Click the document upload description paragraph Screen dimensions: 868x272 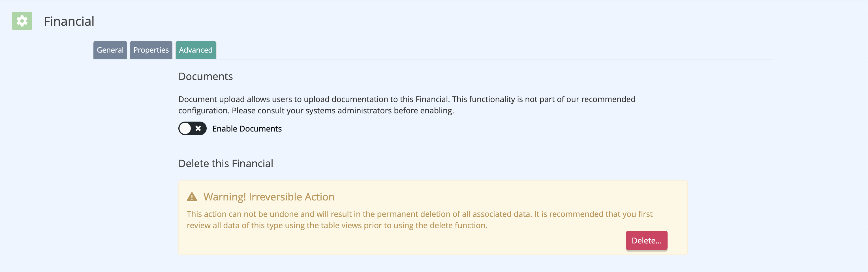[407, 105]
